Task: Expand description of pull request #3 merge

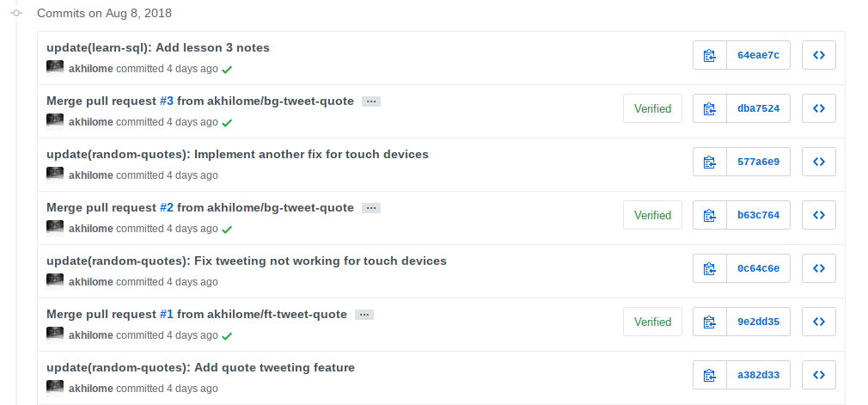Action: [x=371, y=101]
